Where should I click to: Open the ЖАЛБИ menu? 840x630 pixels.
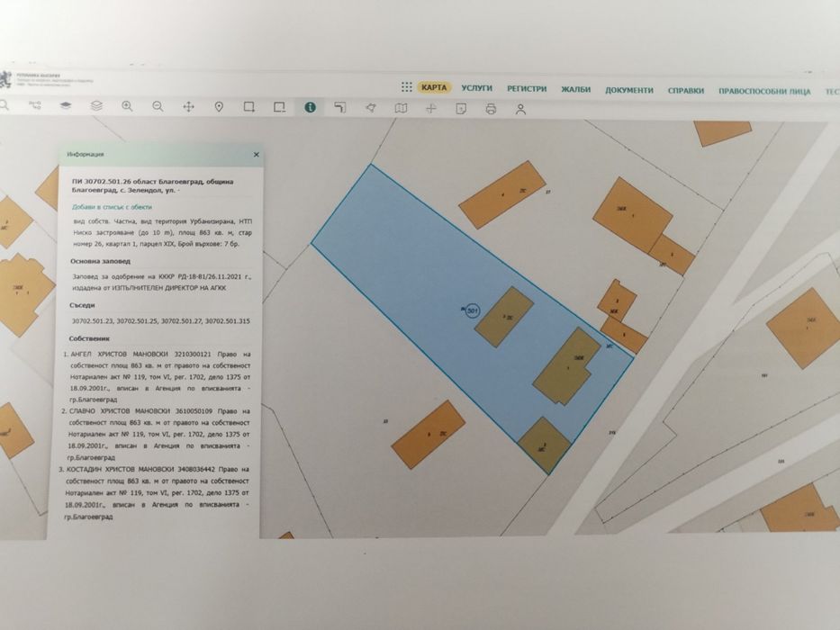576,89
